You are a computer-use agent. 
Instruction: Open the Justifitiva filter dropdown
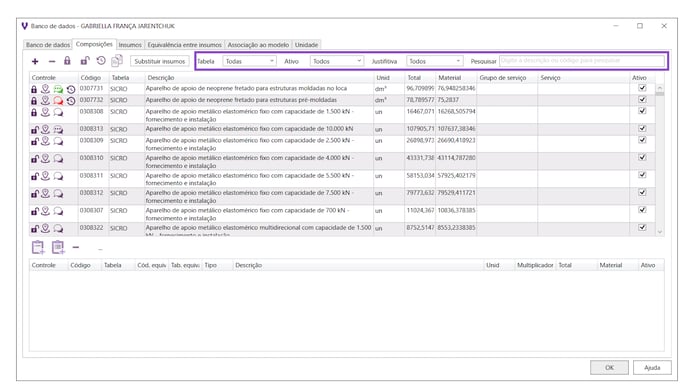pyautogui.click(x=434, y=61)
